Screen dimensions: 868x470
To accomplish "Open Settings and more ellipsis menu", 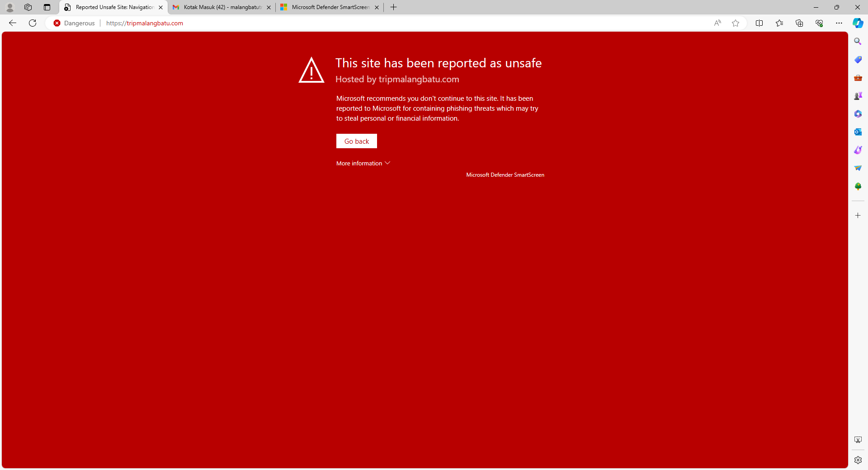I will point(839,23).
